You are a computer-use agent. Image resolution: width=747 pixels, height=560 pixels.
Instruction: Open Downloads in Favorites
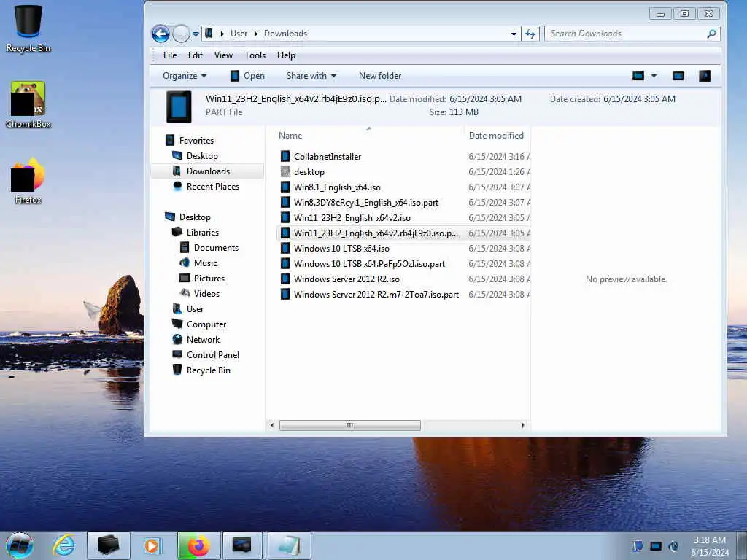[x=208, y=171]
